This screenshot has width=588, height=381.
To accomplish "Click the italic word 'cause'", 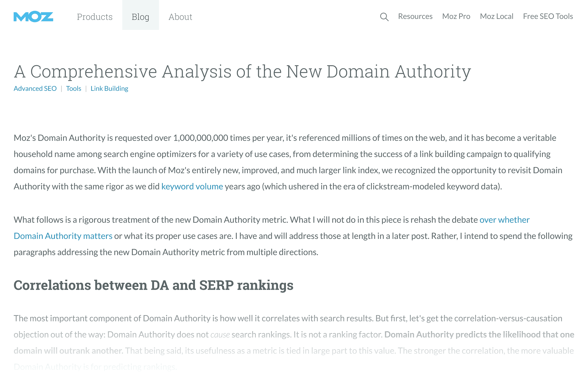I will coord(220,334).
